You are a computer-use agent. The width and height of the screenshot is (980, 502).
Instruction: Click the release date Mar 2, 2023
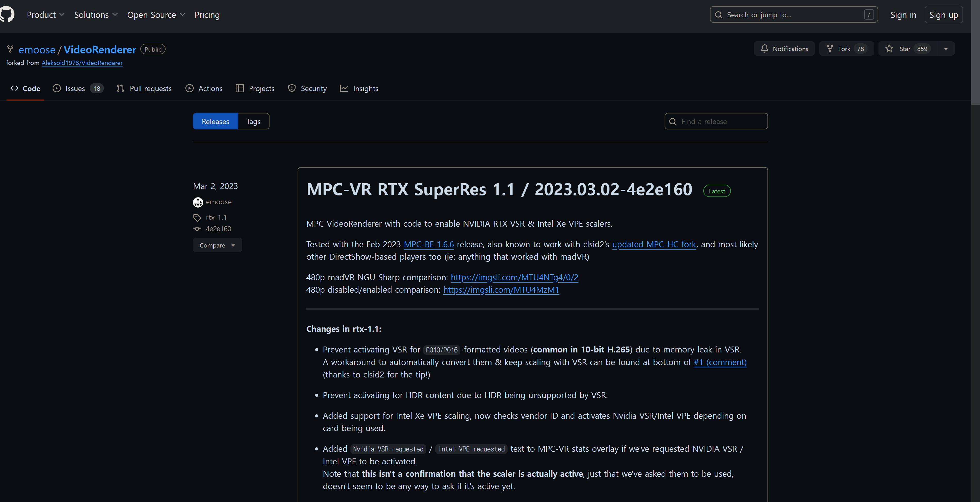(x=215, y=186)
